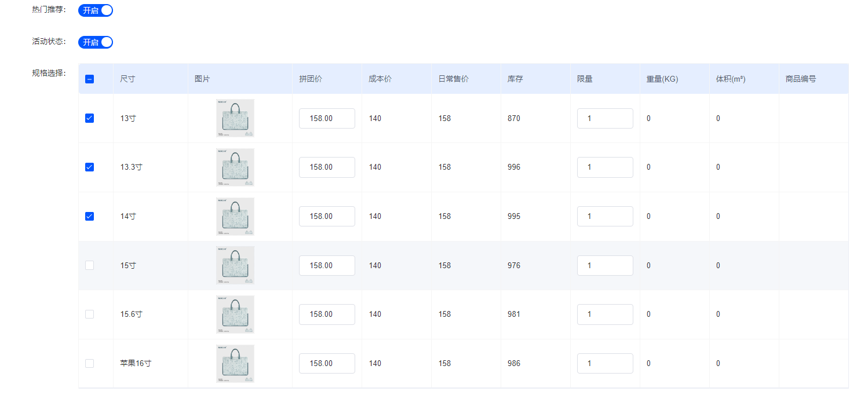This screenshot has height=395, width=868.
Task: Focus the 拼团价 input for 苹果16寸
Action: point(327,363)
